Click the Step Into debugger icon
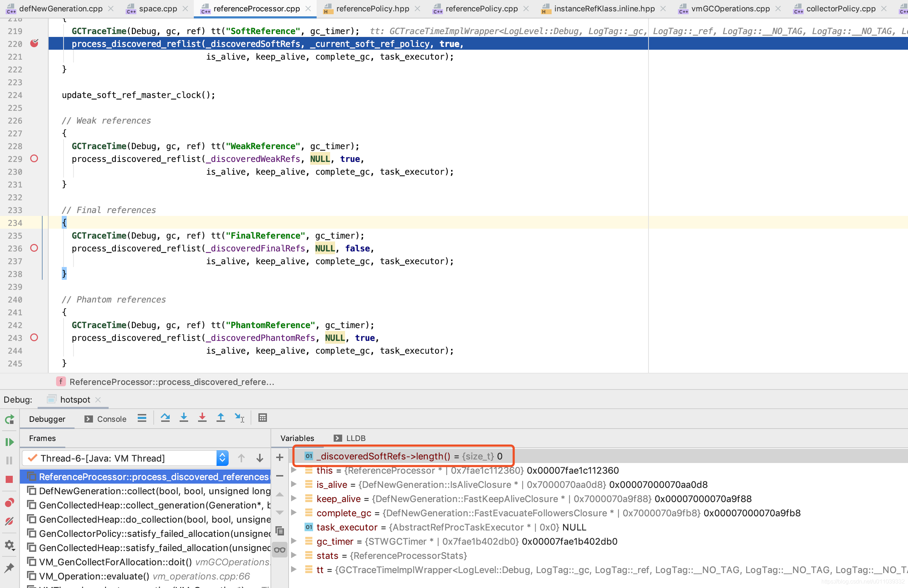The width and height of the screenshot is (908, 588). (184, 418)
